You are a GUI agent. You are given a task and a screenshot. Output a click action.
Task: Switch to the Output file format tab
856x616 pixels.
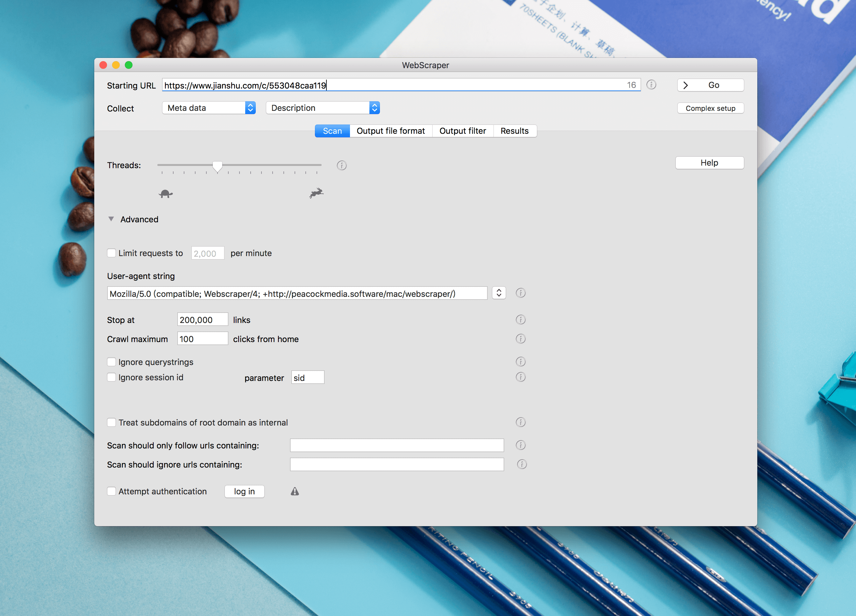point(391,131)
